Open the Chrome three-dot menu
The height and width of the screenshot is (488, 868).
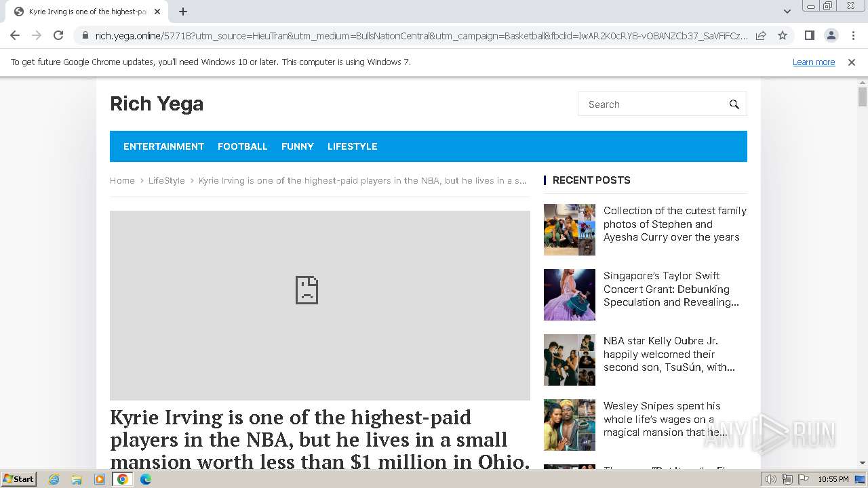[x=853, y=35]
